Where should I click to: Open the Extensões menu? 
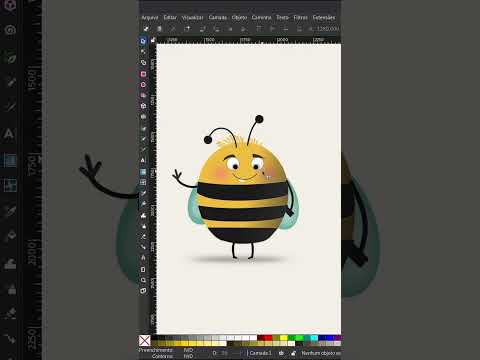(x=324, y=17)
